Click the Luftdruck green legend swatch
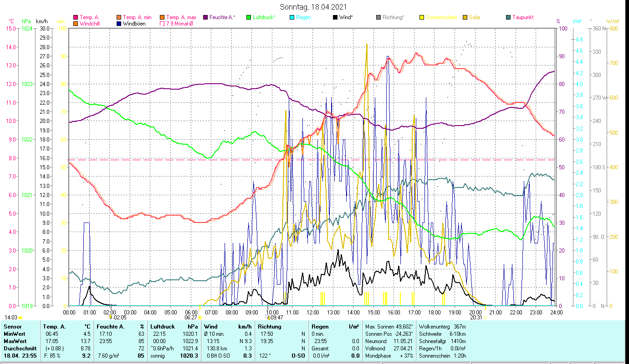The width and height of the screenshot is (629, 364). click(x=249, y=17)
